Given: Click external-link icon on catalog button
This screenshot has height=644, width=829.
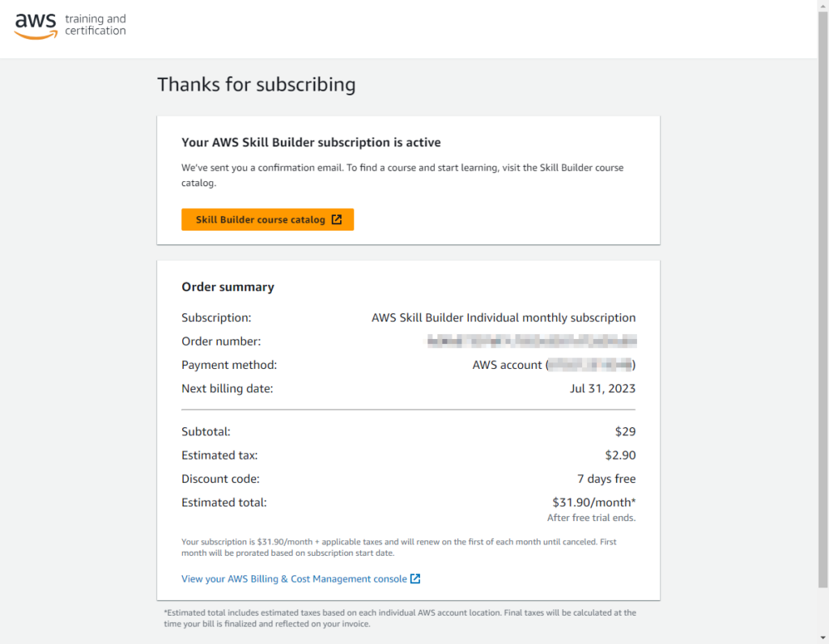Looking at the screenshot, I should pyautogui.click(x=336, y=219).
